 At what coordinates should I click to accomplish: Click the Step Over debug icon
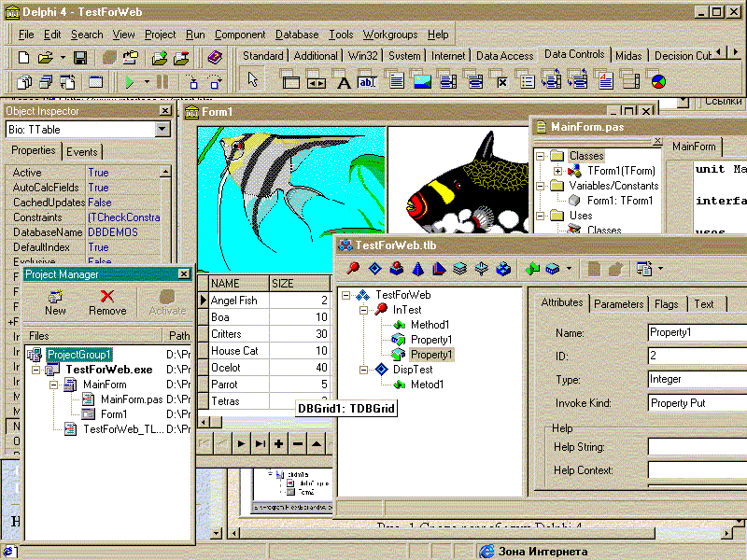(x=215, y=82)
